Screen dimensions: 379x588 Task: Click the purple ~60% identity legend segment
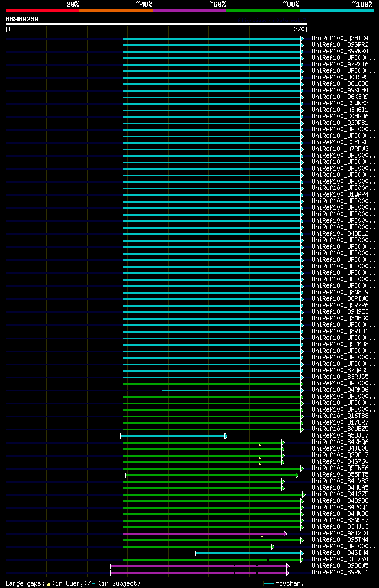coord(189,11)
